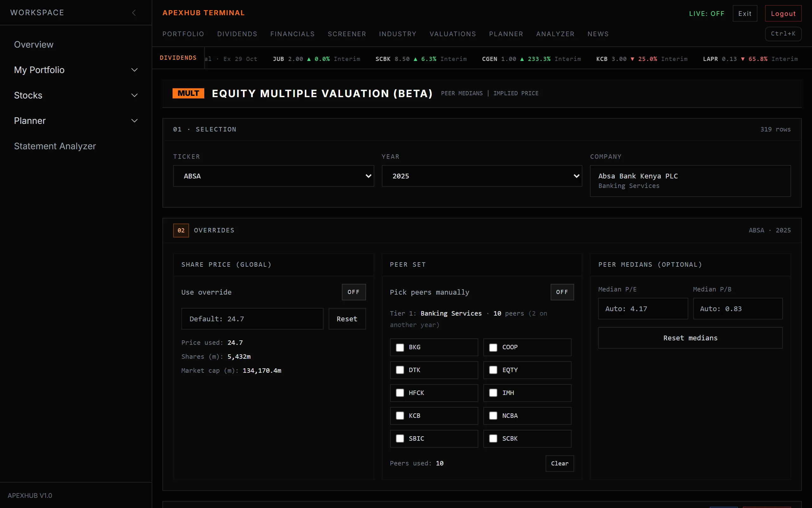Toggle Use override OFF switch
Viewport: 812px width, 508px height.
(354, 292)
